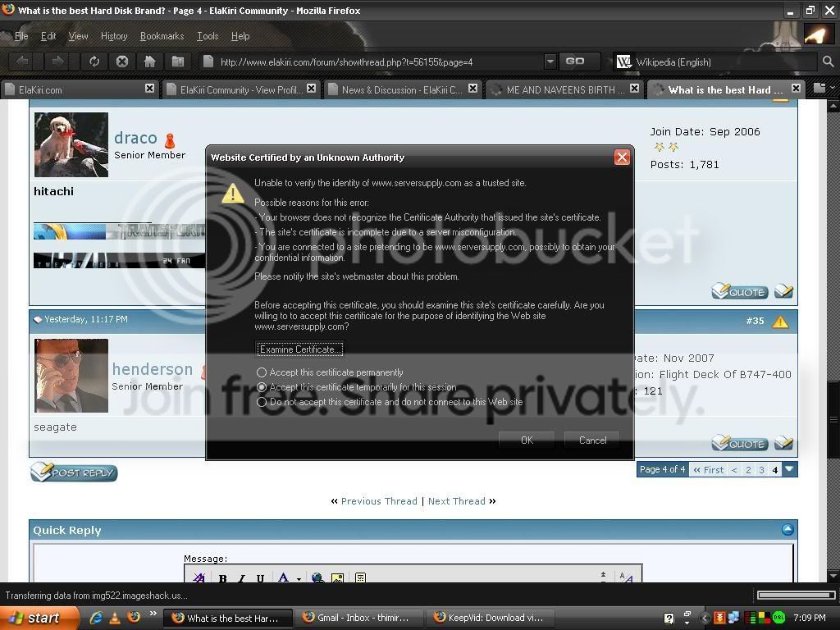The image size is (840, 630).
Task: Select Accept certificate temporarily for this session
Action: [x=262, y=387]
